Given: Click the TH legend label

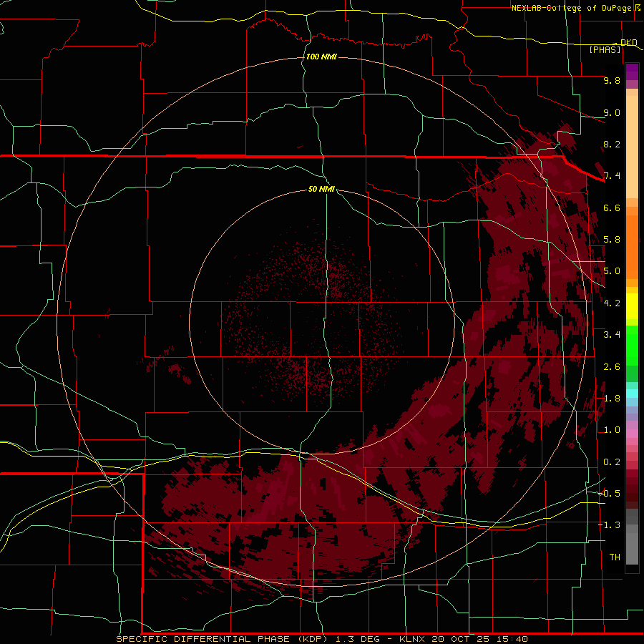Looking at the screenshot, I should coord(615,557).
